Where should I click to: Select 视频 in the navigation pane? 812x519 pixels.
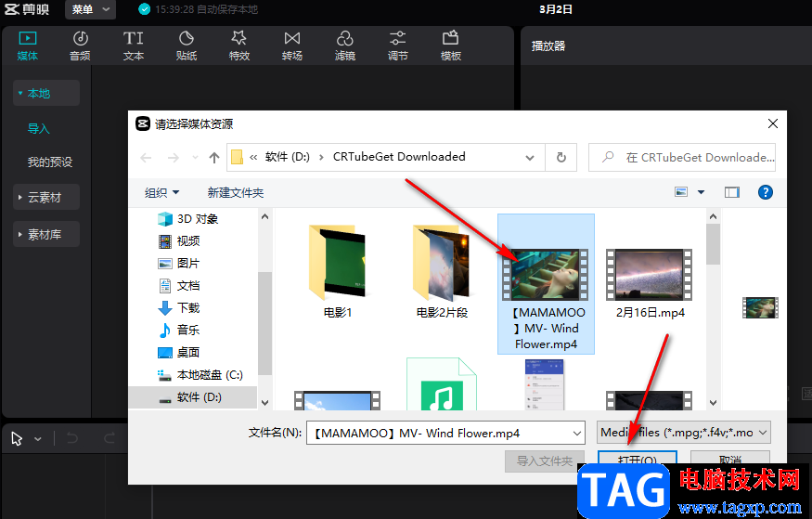point(179,241)
